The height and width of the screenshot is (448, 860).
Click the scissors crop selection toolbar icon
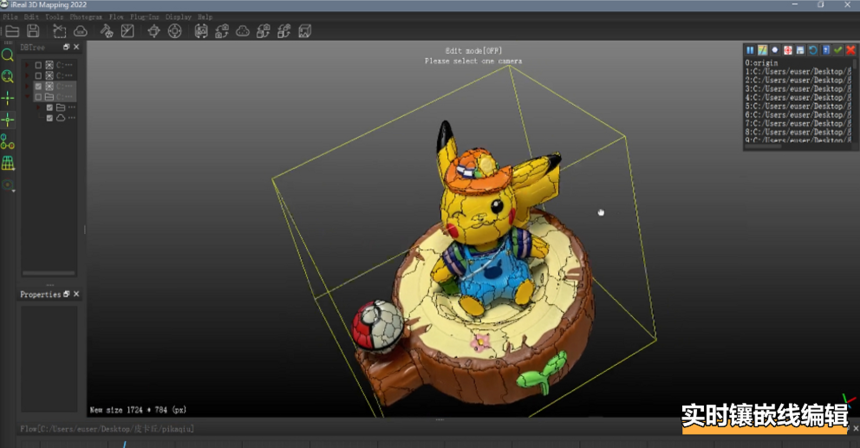59,31
